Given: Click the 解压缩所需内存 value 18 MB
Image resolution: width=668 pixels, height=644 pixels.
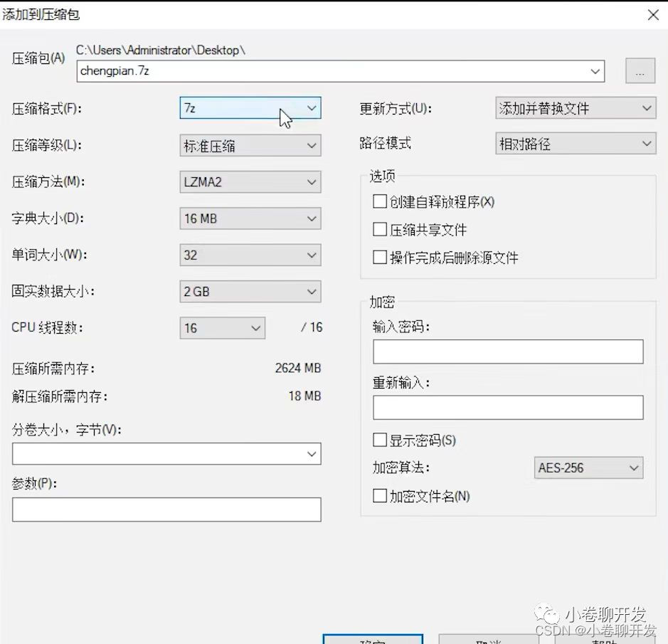Looking at the screenshot, I should click(x=304, y=396).
